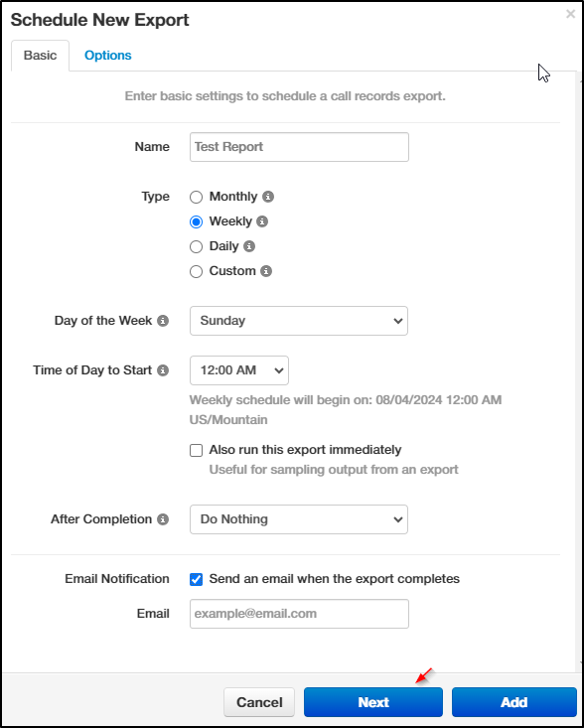Click the Next button
584x728 pixels.
coord(373,702)
